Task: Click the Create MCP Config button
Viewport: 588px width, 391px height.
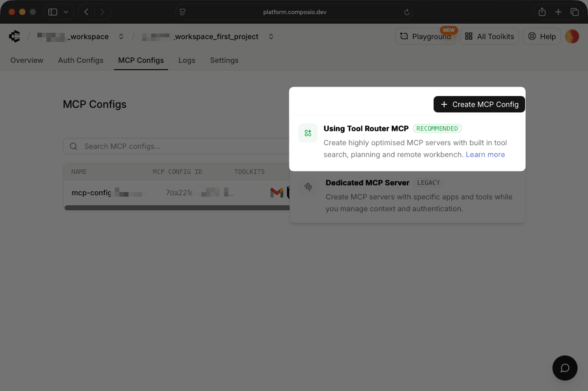Action: 479,104
